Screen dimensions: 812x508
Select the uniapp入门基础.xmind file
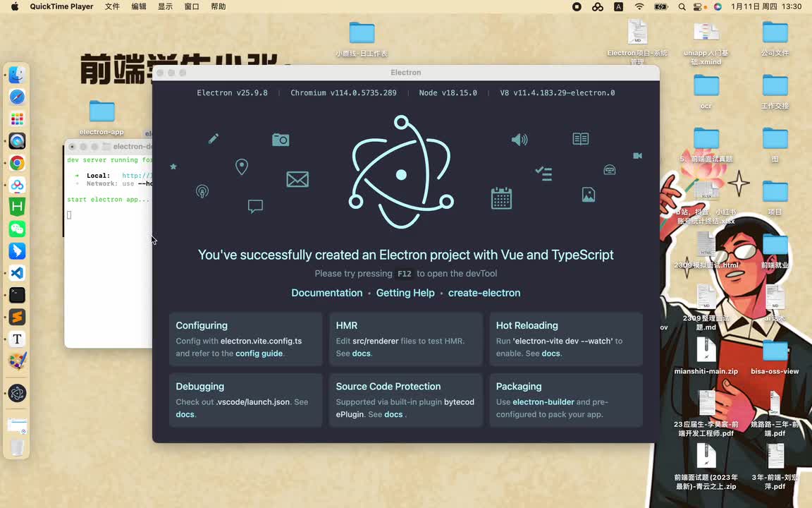coord(706,42)
